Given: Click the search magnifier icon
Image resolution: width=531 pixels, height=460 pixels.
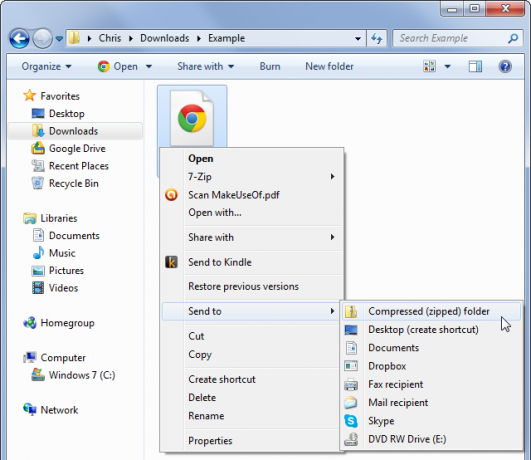Looking at the screenshot, I should pos(513,38).
